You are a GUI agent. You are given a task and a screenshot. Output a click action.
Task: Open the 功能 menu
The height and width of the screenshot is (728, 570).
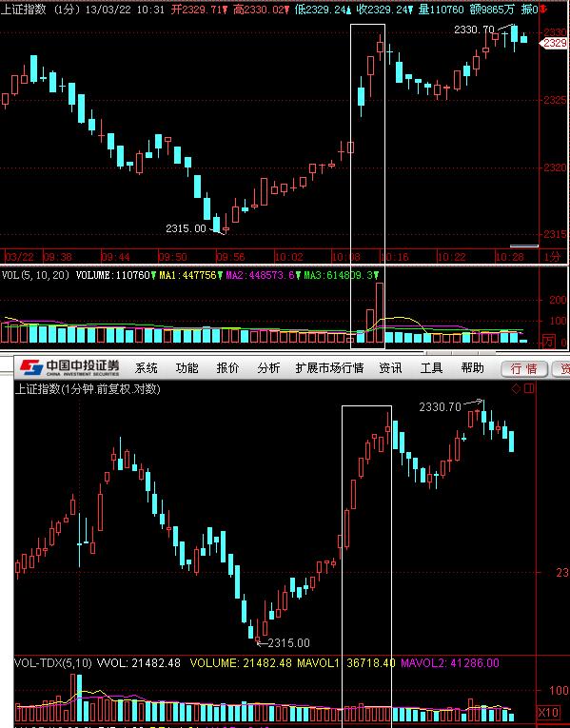pyautogui.click(x=187, y=368)
